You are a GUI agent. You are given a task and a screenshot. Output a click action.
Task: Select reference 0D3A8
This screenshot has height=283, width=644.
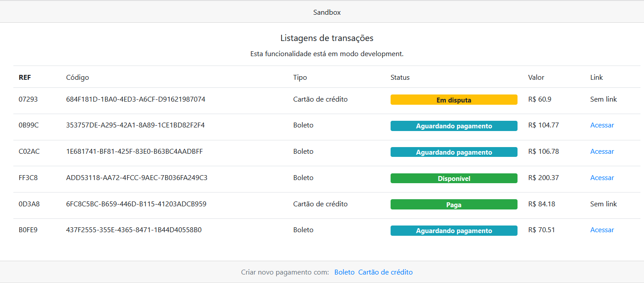pos(29,204)
